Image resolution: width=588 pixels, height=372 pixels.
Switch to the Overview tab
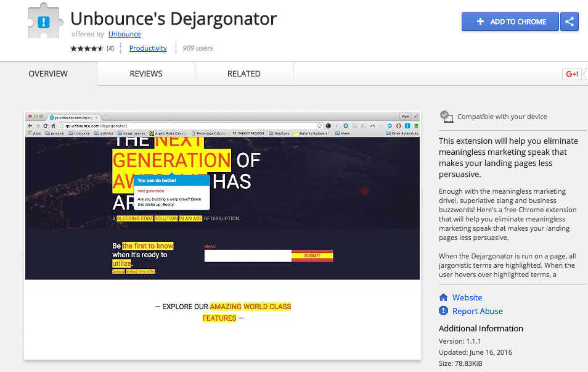pyautogui.click(x=48, y=73)
